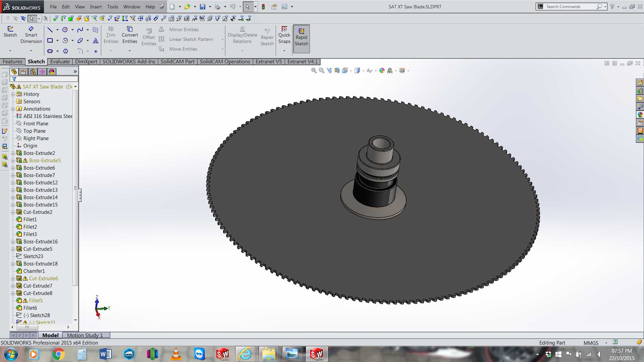Click the Search Commands input field
The width and height of the screenshot is (644, 362).
571,7
